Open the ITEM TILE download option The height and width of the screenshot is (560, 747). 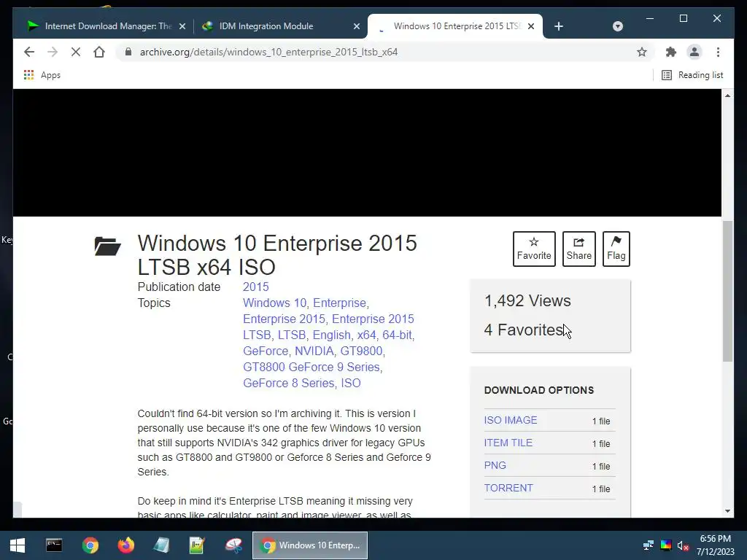click(x=508, y=443)
